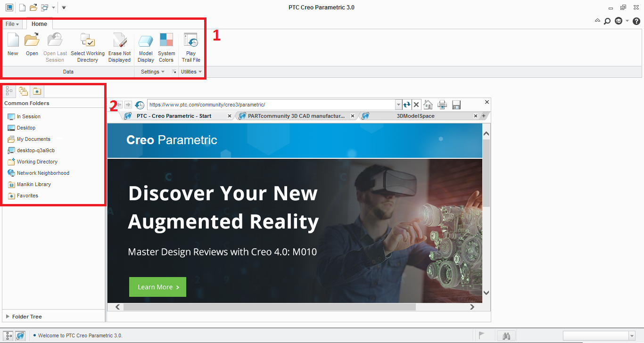Toggle the browser display in status bar
The height and width of the screenshot is (343, 644).
pos(20,336)
